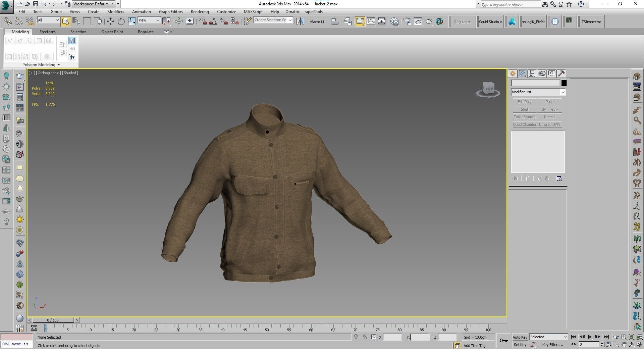Open Create Selection Set dropdown
Viewport: 644px width, 349px height.
(x=273, y=20)
